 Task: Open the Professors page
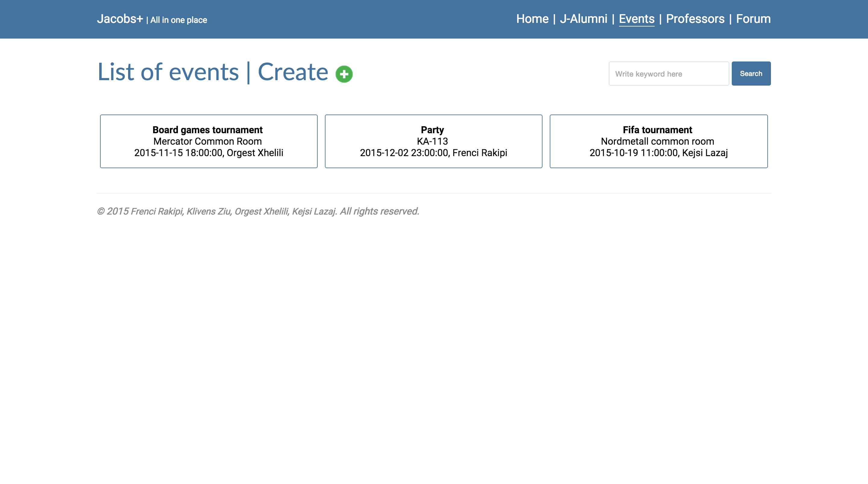695,19
